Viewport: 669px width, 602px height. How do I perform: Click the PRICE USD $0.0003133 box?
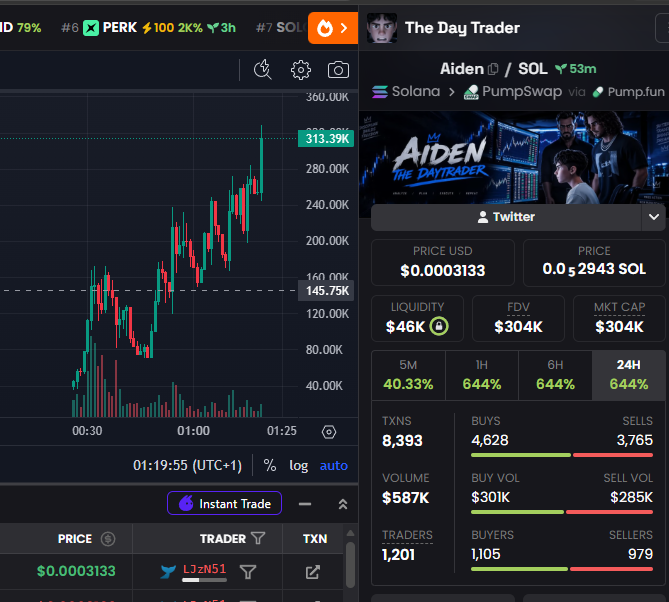pyautogui.click(x=442, y=263)
